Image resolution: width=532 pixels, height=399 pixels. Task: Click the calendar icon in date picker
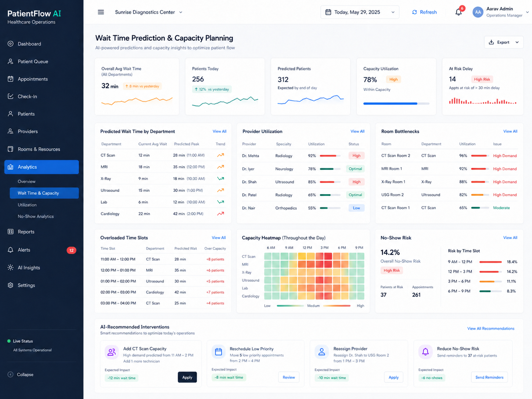[328, 12]
